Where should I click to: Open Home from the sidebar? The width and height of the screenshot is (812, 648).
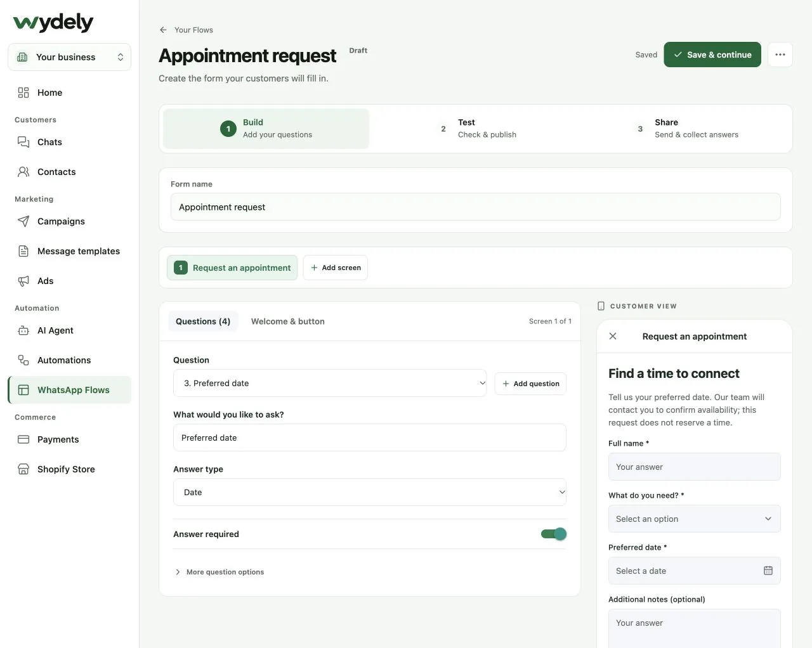70,93
